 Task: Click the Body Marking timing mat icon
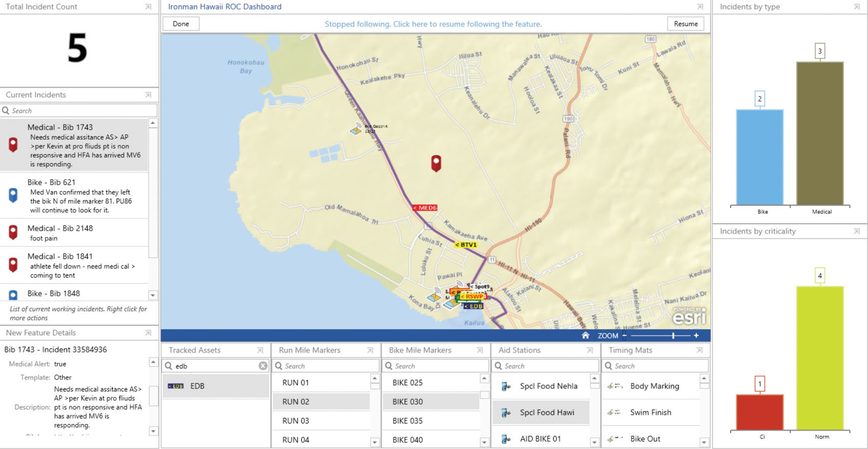[x=615, y=386]
